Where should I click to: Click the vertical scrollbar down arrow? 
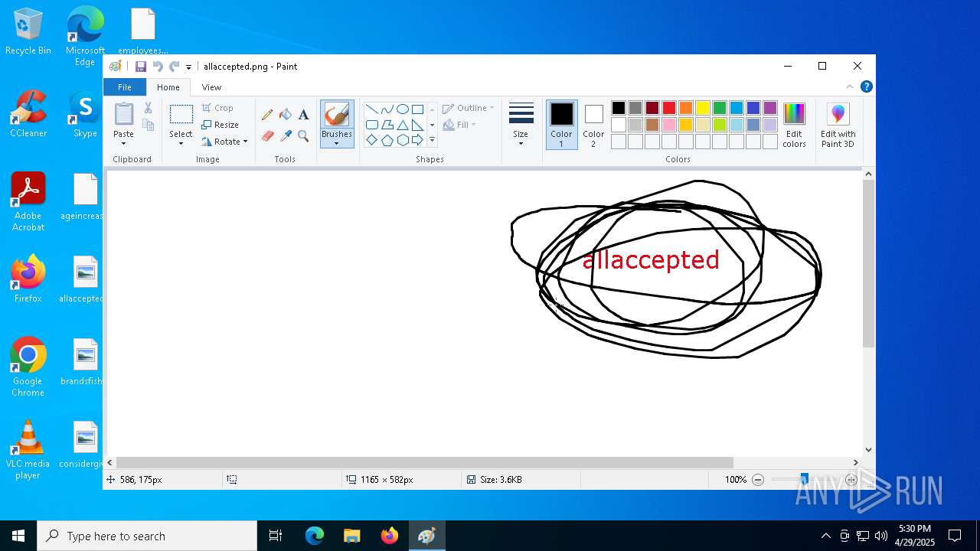point(868,450)
